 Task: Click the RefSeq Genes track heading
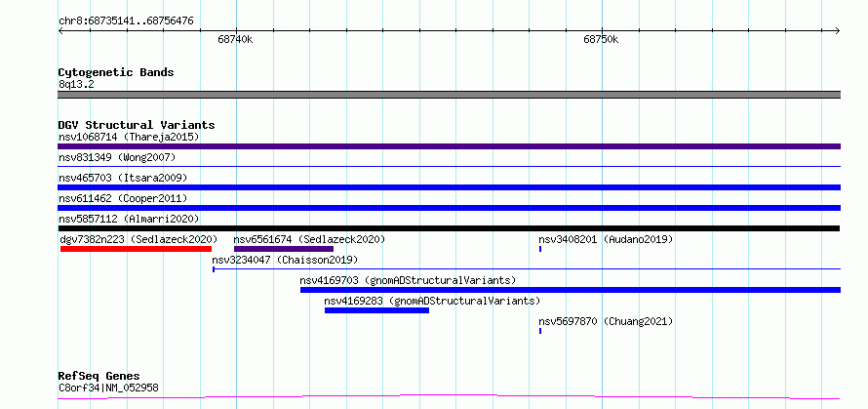(99, 377)
